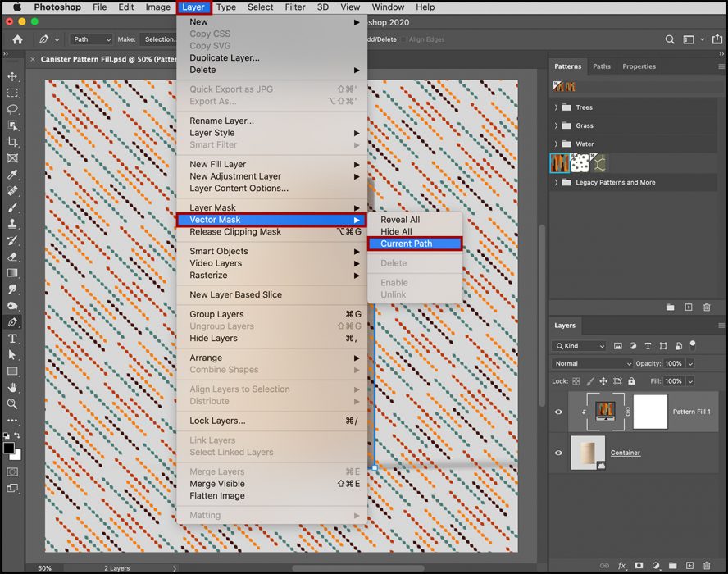Select the Zoom tool in toolbar

[x=12, y=404]
